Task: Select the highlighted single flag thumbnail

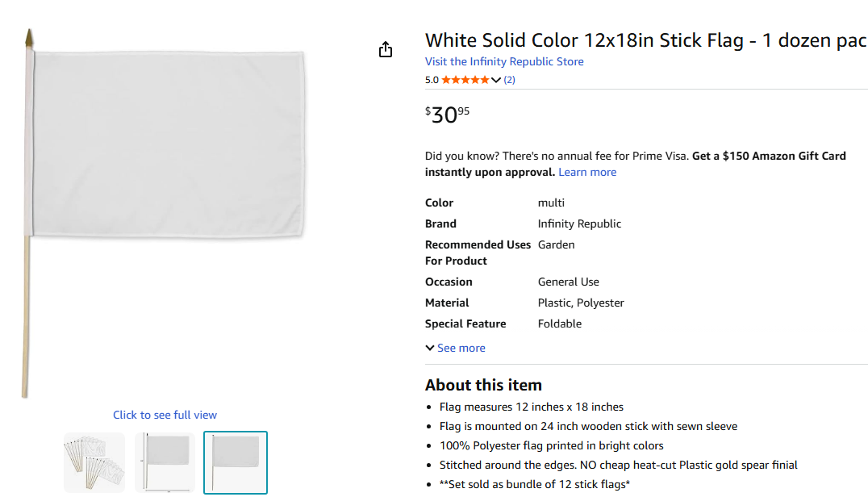Action: (x=235, y=462)
